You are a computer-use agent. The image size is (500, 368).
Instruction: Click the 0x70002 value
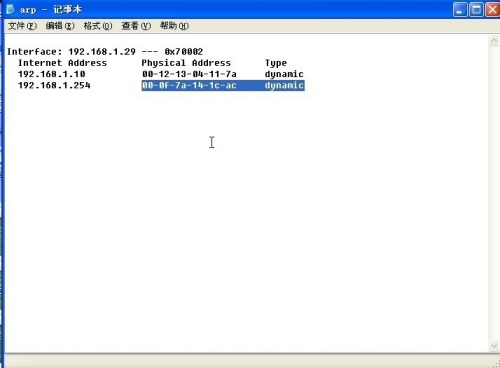tap(184, 52)
